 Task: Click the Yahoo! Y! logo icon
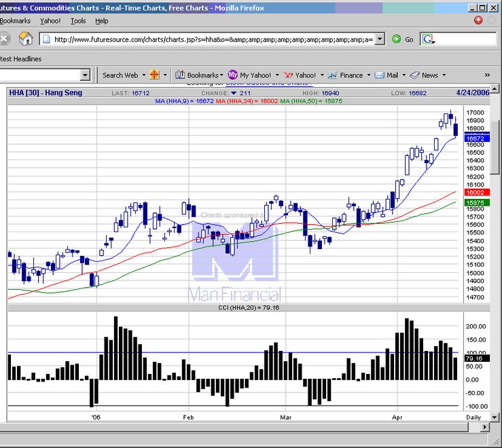[x=288, y=75]
